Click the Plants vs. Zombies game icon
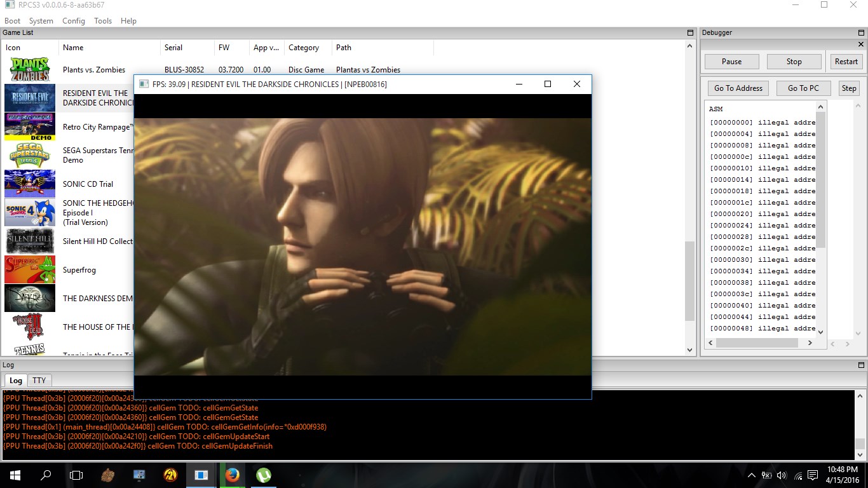Image resolution: width=868 pixels, height=488 pixels. pyautogui.click(x=30, y=69)
